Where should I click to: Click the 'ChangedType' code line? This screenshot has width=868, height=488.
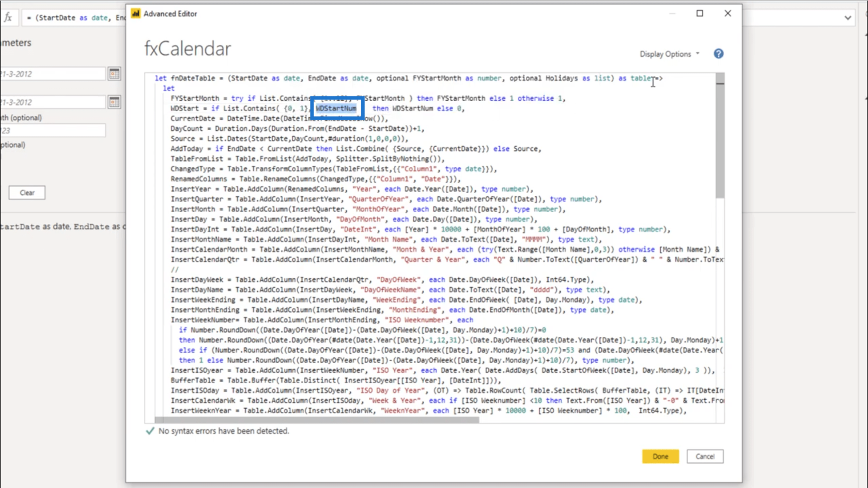click(x=334, y=169)
